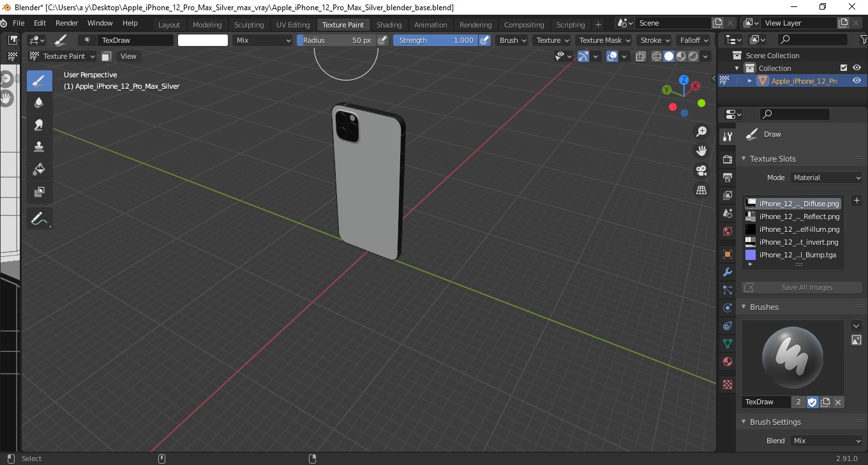Open the View menu in viewport header
868x465 pixels.
tap(128, 56)
